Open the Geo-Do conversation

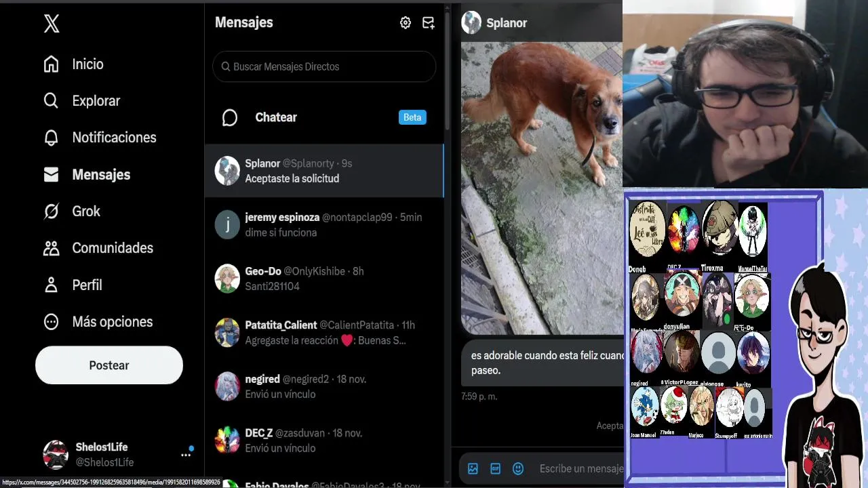tap(324, 279)
